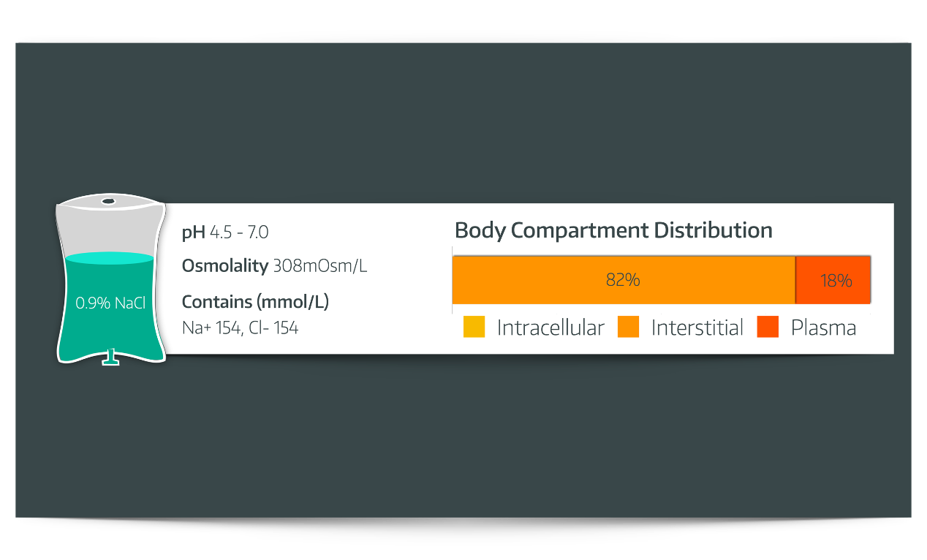
Task: Select the yellow Intracellular legend swatch
Action: pos(474,327)
